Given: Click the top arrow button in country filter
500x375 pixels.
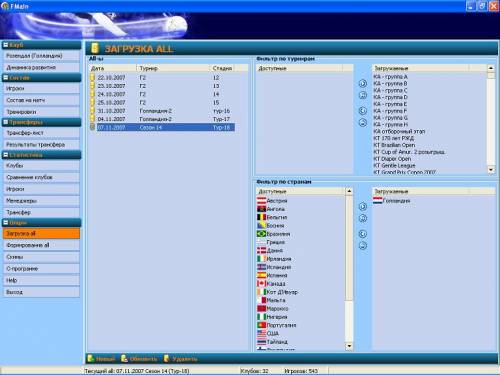Looking at the screenshot, I should [363, 206].
